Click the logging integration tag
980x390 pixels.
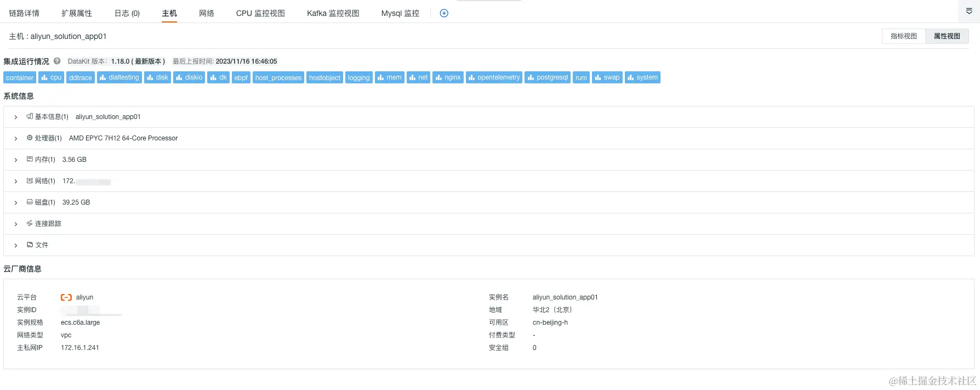359,77
